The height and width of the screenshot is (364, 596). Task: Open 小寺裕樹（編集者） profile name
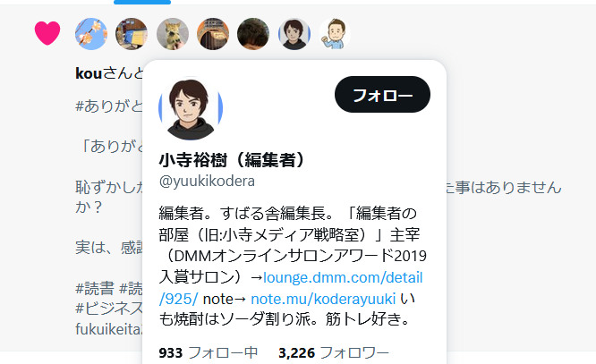pos(232,160)
